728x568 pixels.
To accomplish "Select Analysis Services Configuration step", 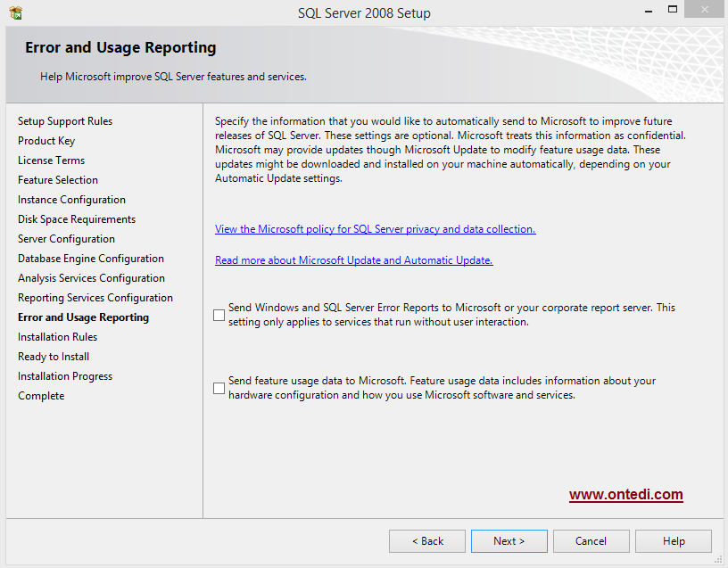I will click(92, 278).
